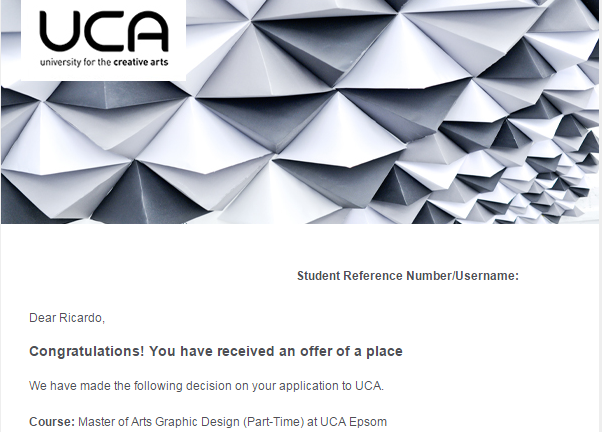Select the 'Student Reference Number/Username:' label
The width and height of the screenshot is (602, 432).
coord(407,276)
